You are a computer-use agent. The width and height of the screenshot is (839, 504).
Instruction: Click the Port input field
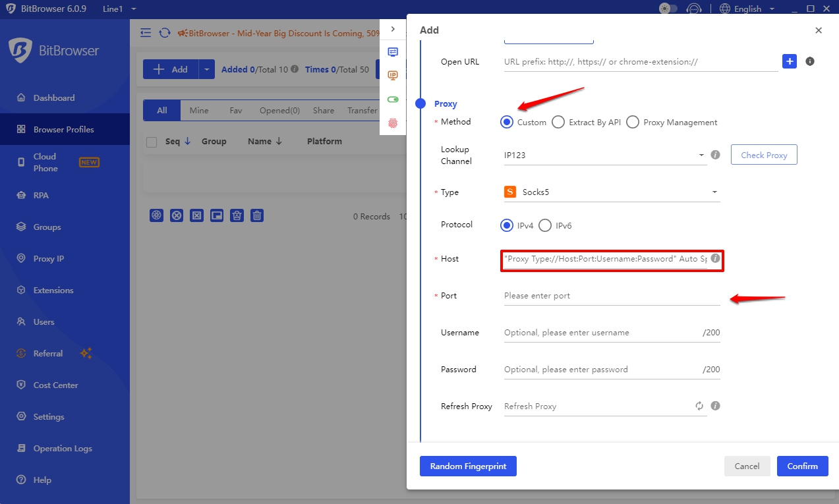point(612,296)
